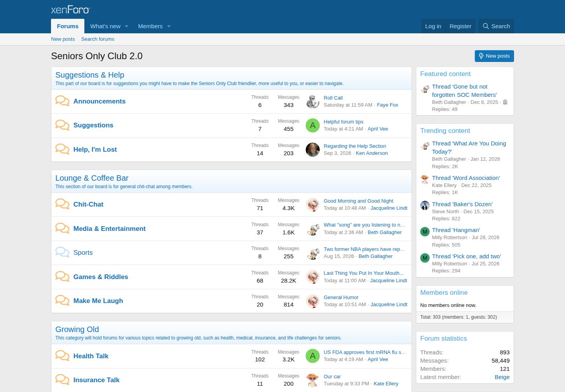Click the Sports forum speech bubble icon
The image size is (565, 392).
(62, 252)
